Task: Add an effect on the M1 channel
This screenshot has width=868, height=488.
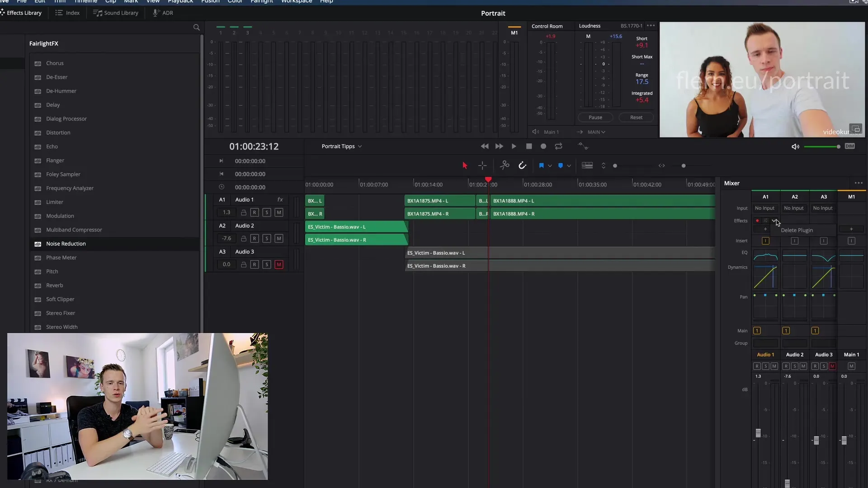Action: [851, 229]
